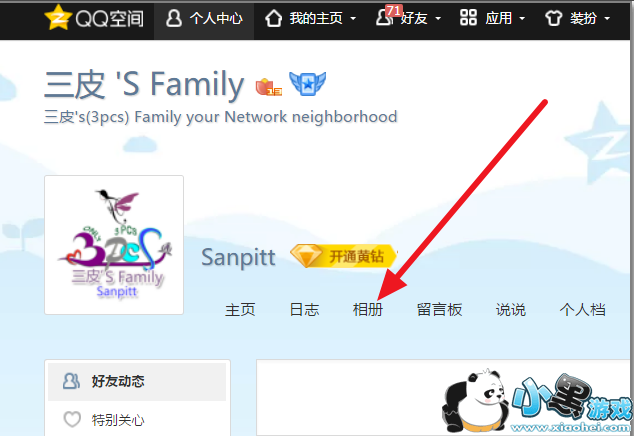This screenshot has width=634, height=436.
Task: Open the 好友 icon with 71 badge
Action: click(x=387, y=16)
